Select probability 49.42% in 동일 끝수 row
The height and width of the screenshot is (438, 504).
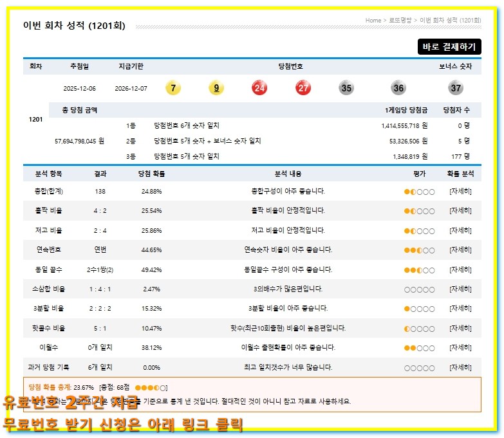pyautogui.click(x=151, y=269)
